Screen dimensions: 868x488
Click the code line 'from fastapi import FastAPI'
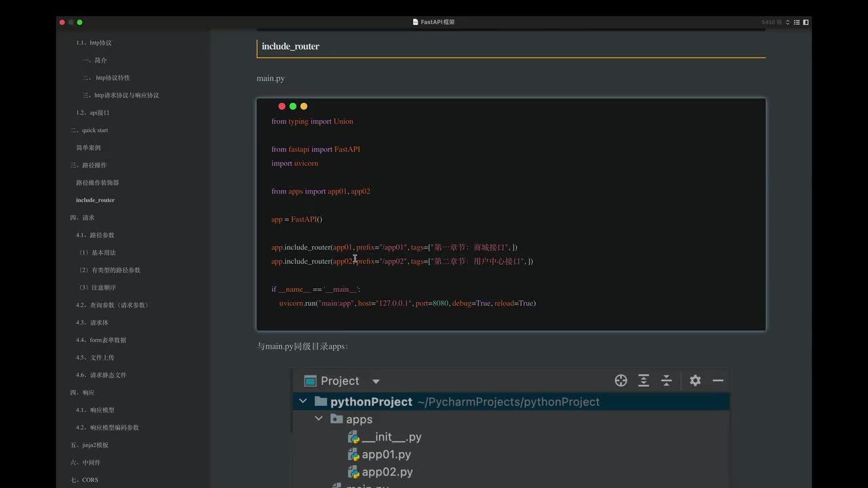click(x=315, y=149)
